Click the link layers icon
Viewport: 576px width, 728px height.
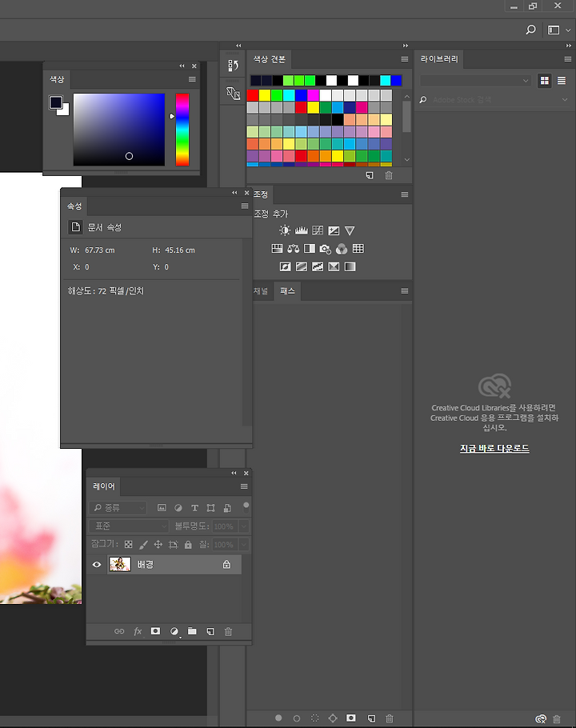pyautogui.click(x=119, y=631)
